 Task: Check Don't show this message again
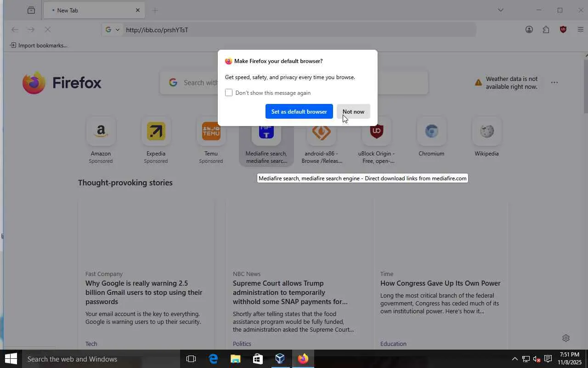tap(229, 92)
